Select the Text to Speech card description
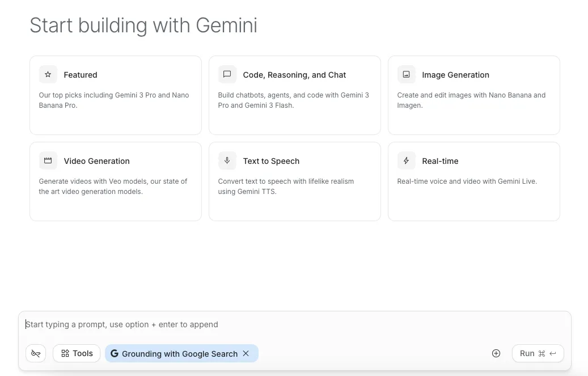The width and height of the screenshot is (588, 376). click(x=286, y=187)
